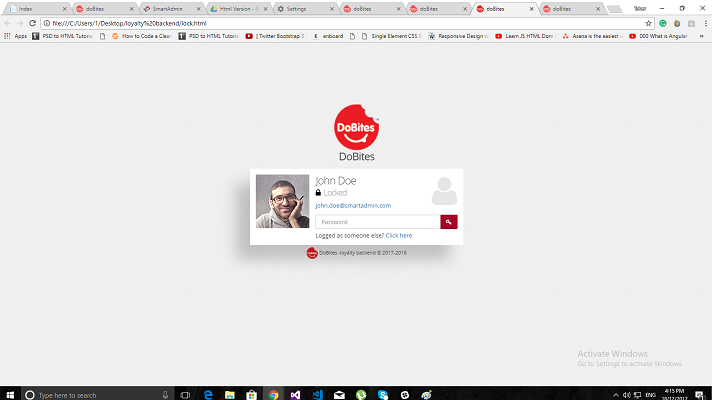Open the john.doe@smartadmin.com email link
The image size is (712, 400).
(x=353, y=205)
